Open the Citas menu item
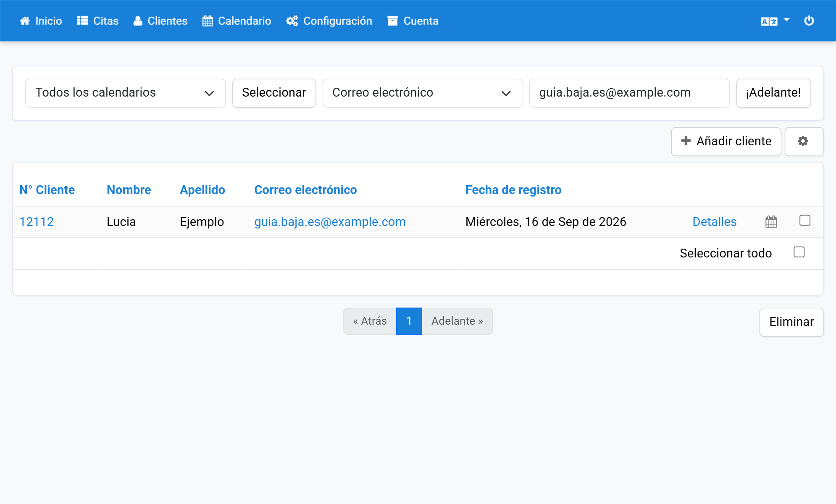836x504 pixels. [x=98, y=21]
